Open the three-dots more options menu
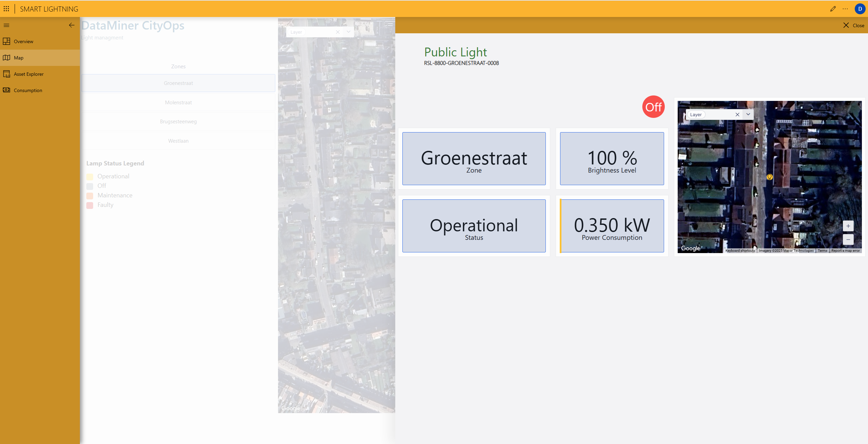Screen dimensions: 868x444 point(845,9)
